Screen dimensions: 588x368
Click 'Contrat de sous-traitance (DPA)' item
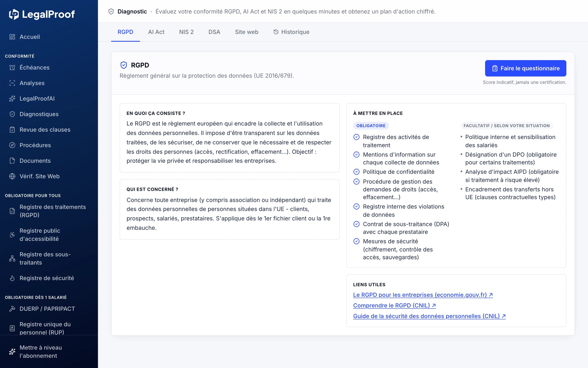406,228
